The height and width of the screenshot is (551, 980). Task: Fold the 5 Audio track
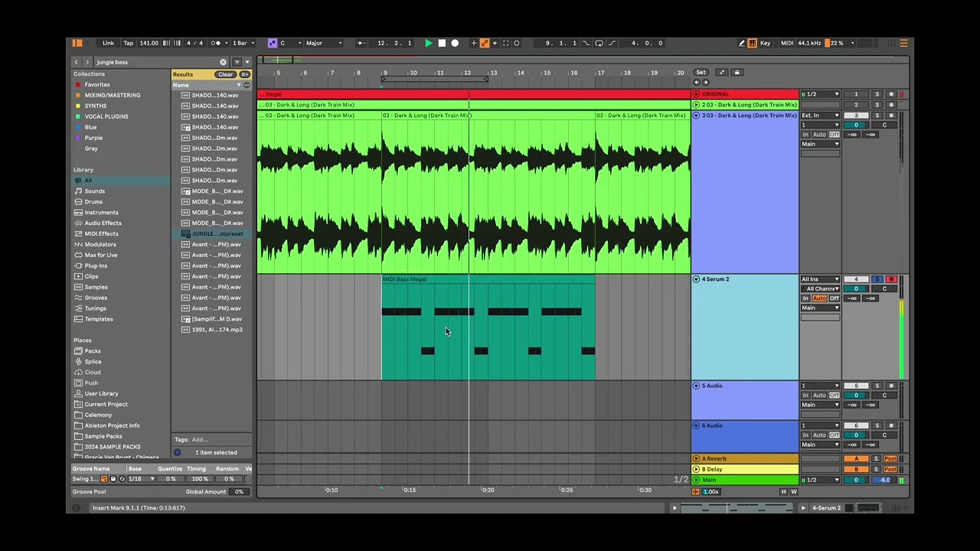point(696,386)
